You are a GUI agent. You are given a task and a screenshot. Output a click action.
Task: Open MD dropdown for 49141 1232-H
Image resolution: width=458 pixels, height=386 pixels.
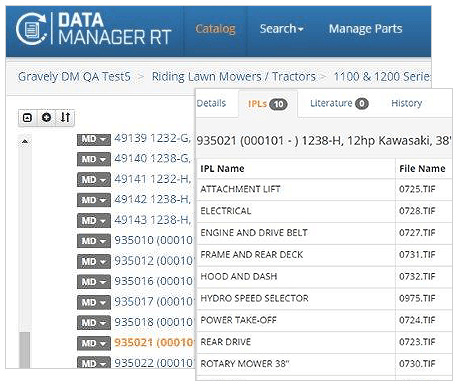click(x=94, y=180)
